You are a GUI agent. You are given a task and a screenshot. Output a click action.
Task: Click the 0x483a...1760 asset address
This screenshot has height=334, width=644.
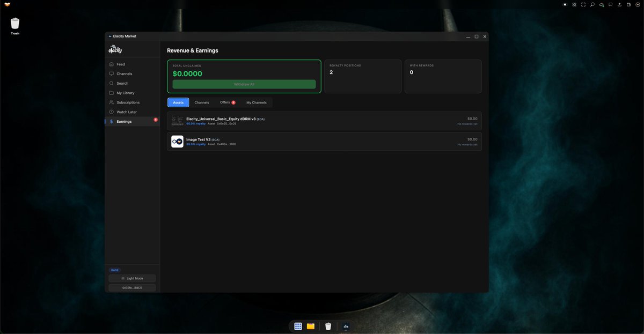[x=226, y=144]
